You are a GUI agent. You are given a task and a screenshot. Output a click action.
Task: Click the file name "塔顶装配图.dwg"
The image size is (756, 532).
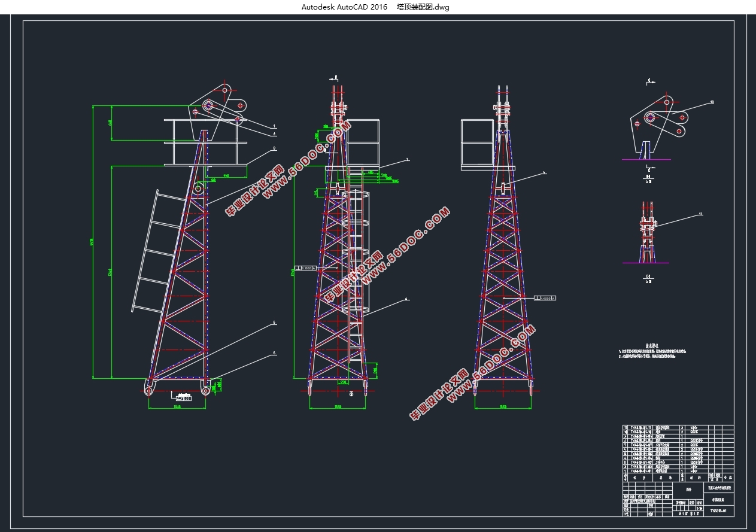pyautogui.click(x=423, y=7)
